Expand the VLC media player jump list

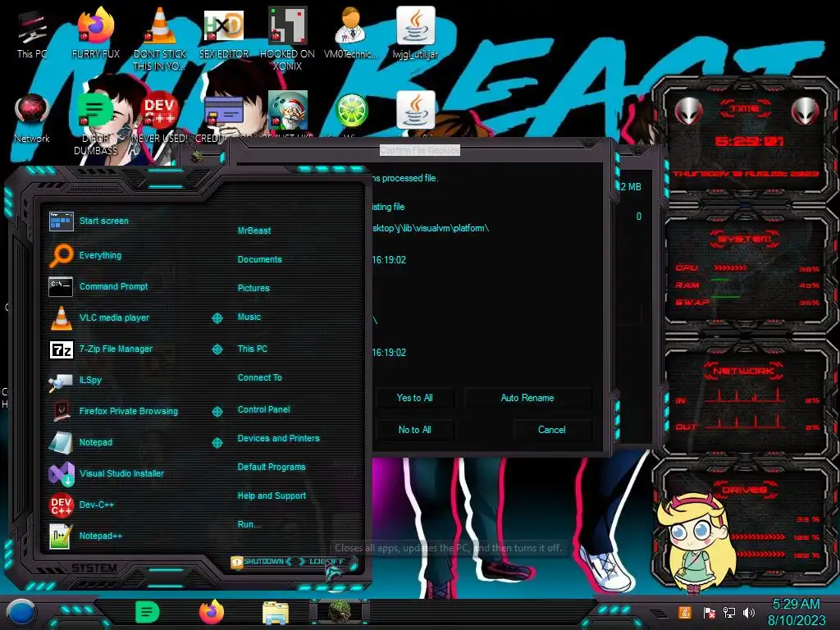click(217, 318)
